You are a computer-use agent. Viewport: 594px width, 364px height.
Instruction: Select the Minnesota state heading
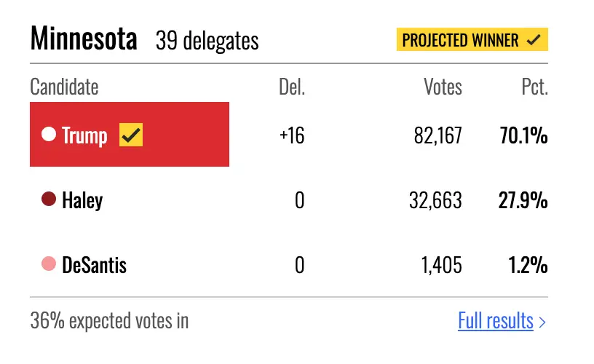(84, 39)
